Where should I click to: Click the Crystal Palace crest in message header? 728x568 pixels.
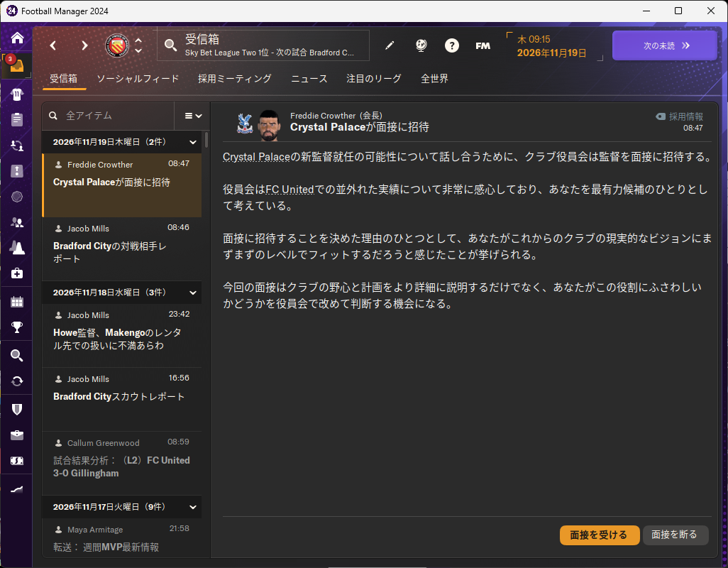(x=245, y=124)
